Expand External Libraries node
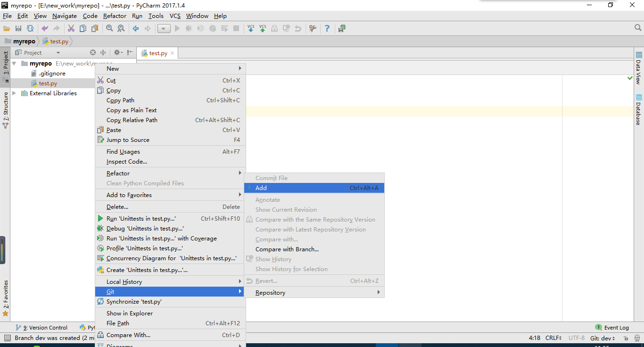This screenshot has height=347, width=644. 14,93
